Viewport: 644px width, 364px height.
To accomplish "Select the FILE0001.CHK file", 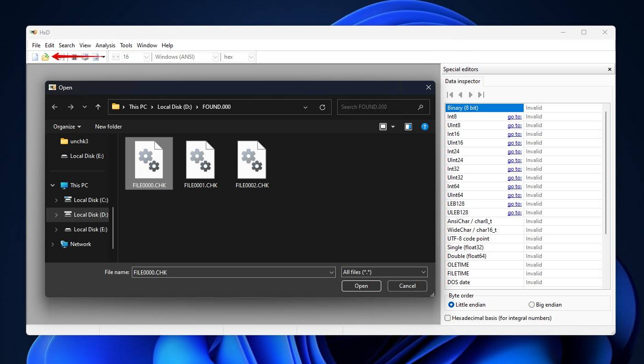I will (200, 163).
